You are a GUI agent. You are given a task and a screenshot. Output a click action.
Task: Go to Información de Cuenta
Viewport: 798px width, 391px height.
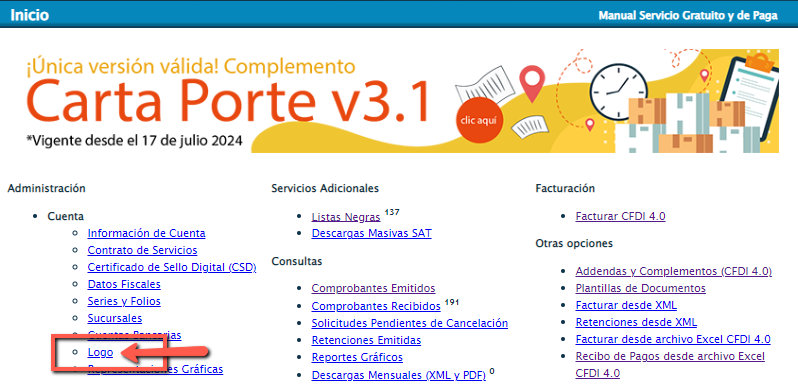coord(147,233)
